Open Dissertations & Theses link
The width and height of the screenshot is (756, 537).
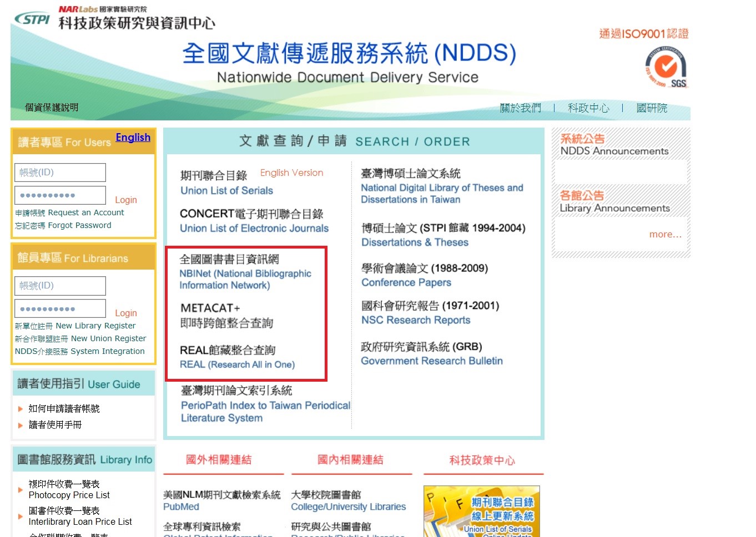click(415, 242)
